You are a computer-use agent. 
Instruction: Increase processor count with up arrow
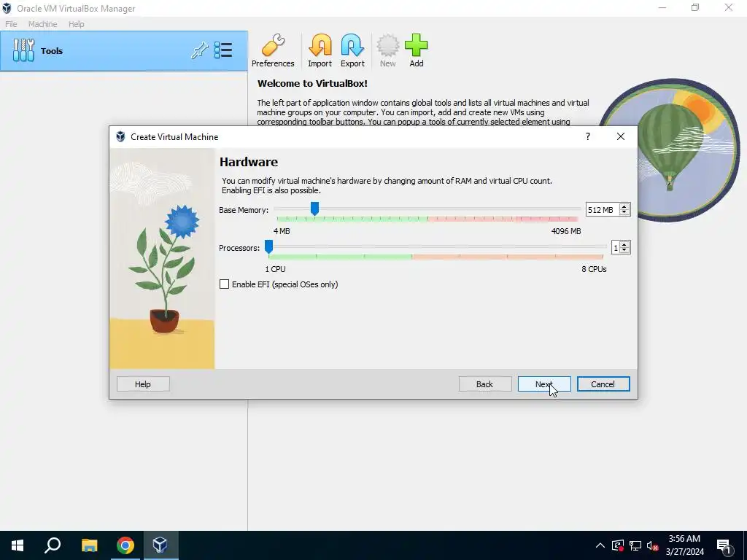coord(624,245)
